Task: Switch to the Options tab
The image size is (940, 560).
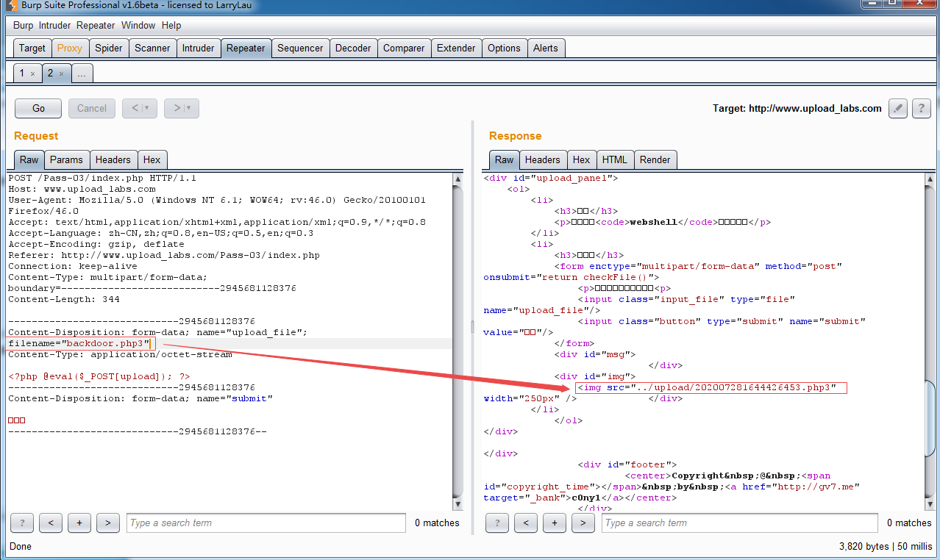Action: (x=504, y=48)
